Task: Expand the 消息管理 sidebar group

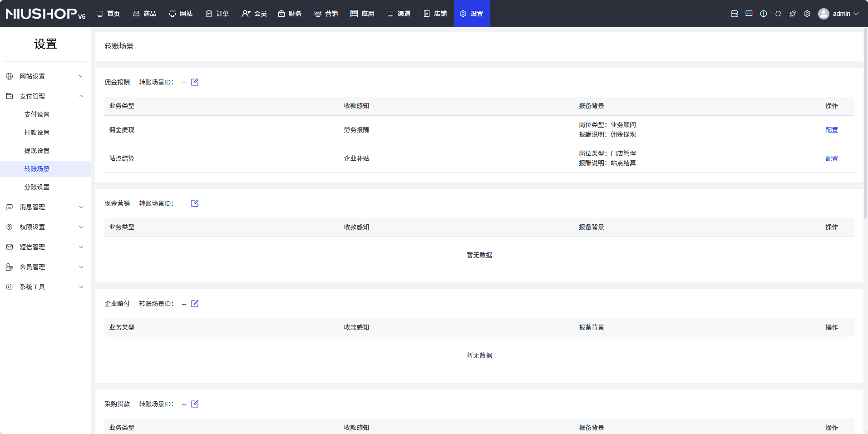Action: tap(45, 207)
